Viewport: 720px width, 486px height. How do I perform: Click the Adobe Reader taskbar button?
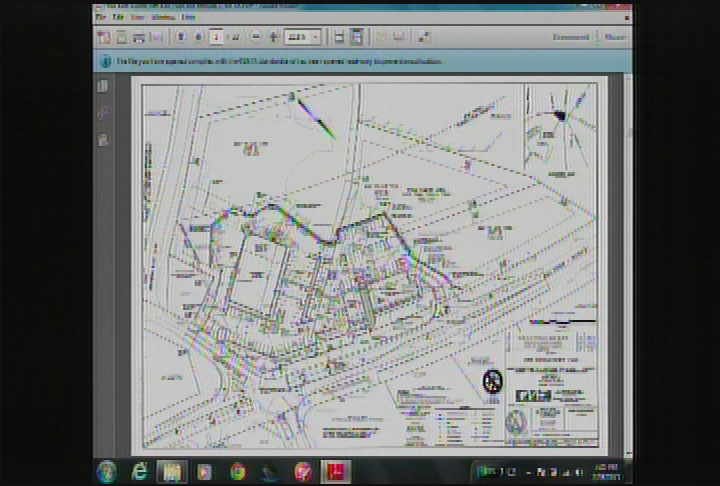click(x=336, y=472)
